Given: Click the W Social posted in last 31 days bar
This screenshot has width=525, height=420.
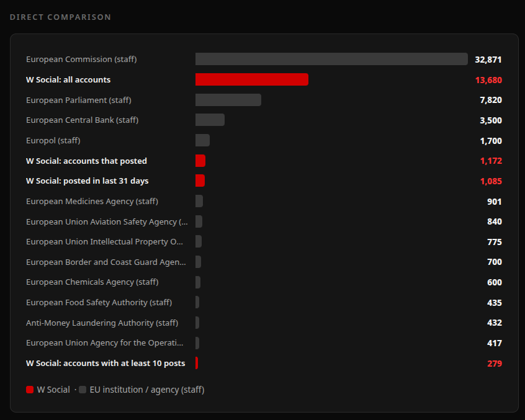Looking at the screenshot, I should coord(200,181).
